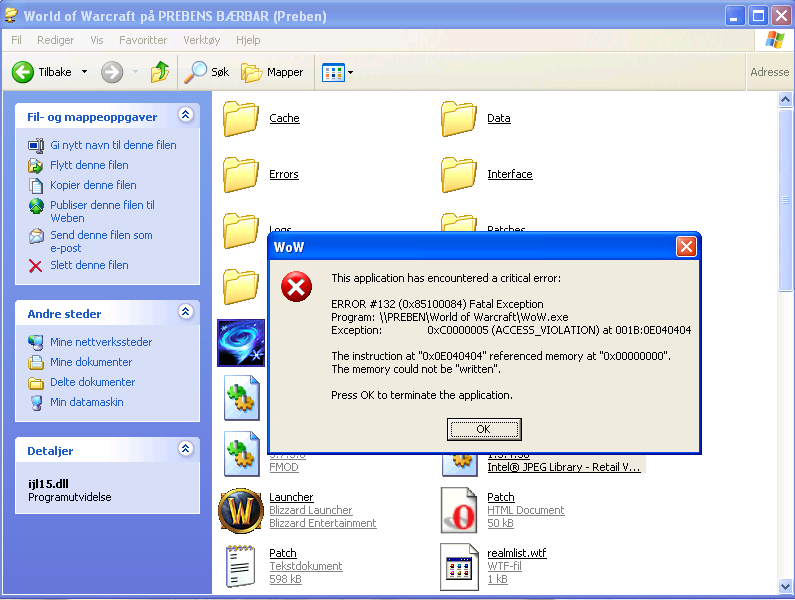Image resolution: width=795 pixels, height=600 pixels.
Task: Click the vertical scrollbar thumb
Action: coord(785,200)
